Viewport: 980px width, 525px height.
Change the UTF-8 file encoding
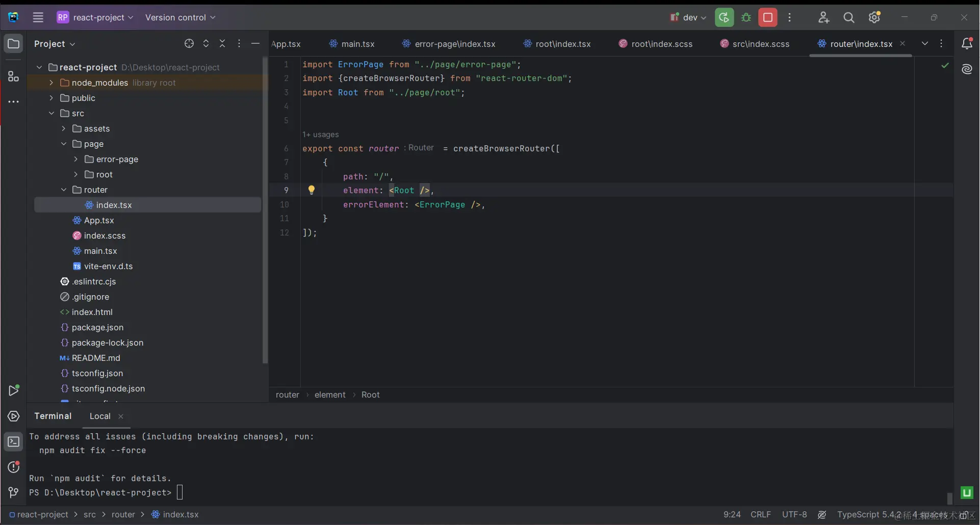pos(794,515)
